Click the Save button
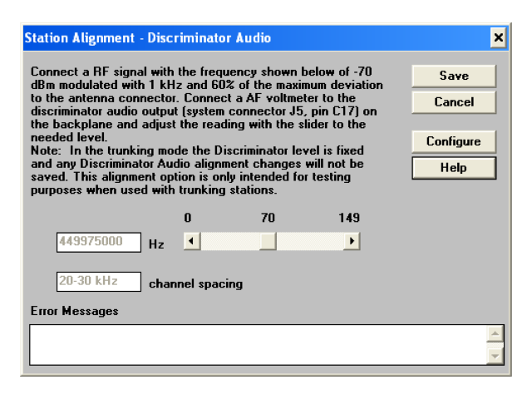This screenshot has width=532, height=399. point(454,76)
